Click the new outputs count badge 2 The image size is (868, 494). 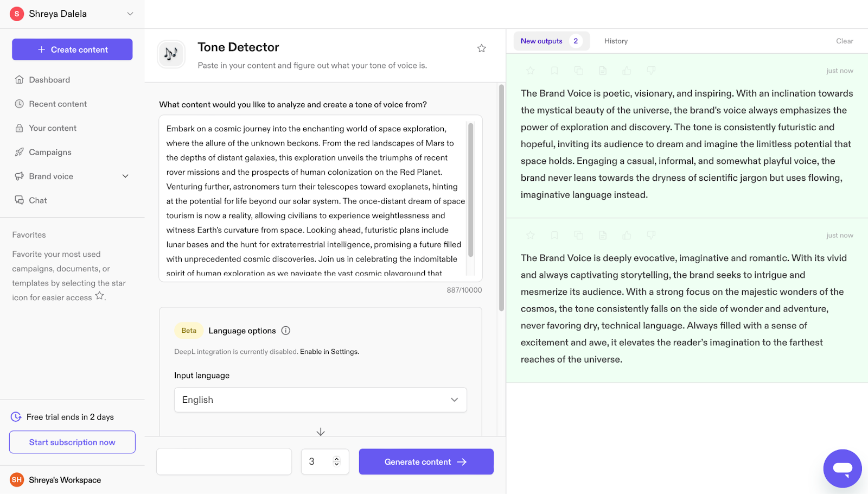pos(576,41)
